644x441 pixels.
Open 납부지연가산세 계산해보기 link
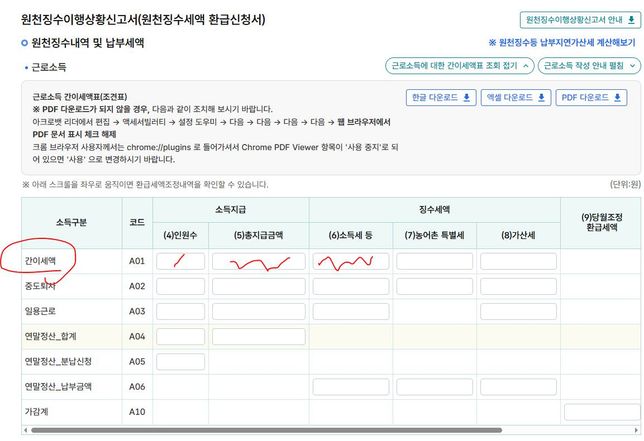561,43
